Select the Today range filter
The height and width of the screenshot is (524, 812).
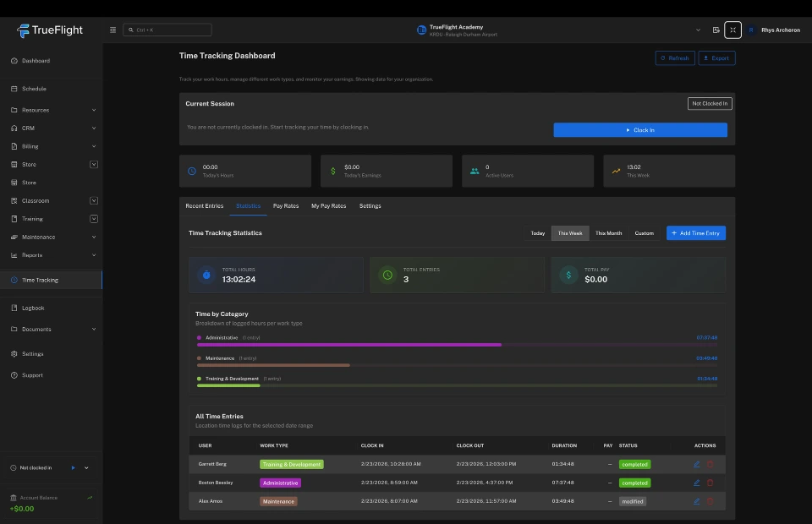point(537,233)
